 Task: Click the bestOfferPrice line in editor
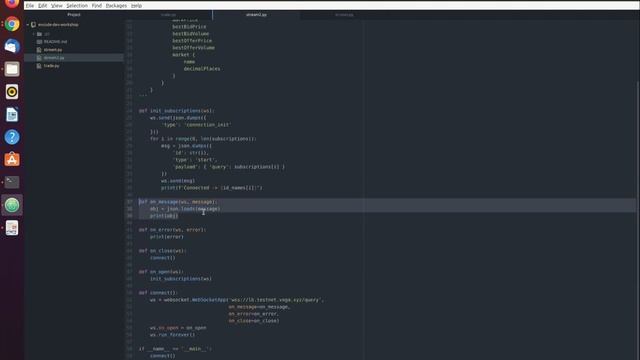192,41
